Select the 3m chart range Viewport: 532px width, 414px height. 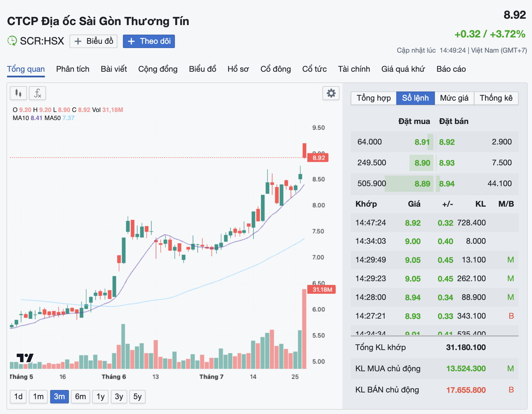[x=59, y=397]
